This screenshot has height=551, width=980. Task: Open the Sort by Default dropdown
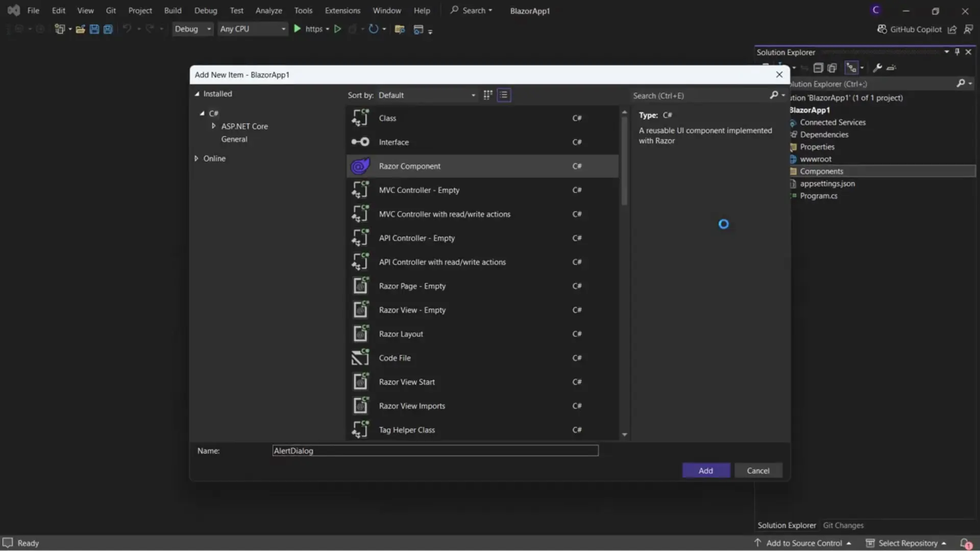point(472,95)
